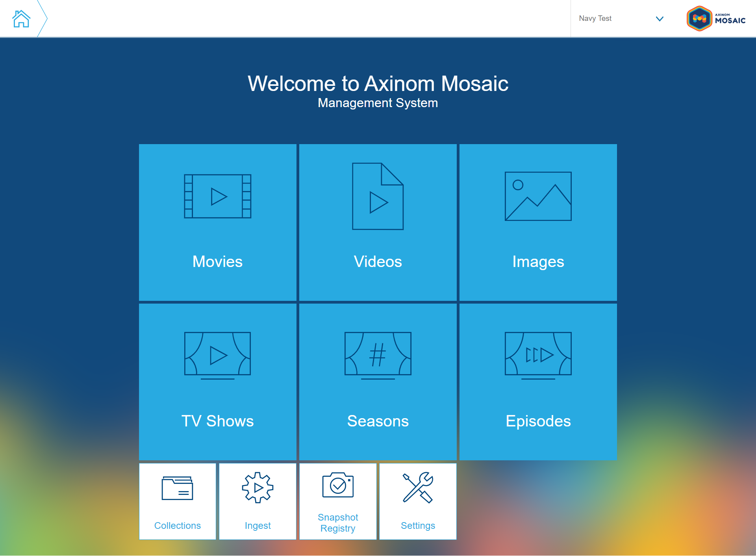Click the Seasons tile label

coord(378,421)
